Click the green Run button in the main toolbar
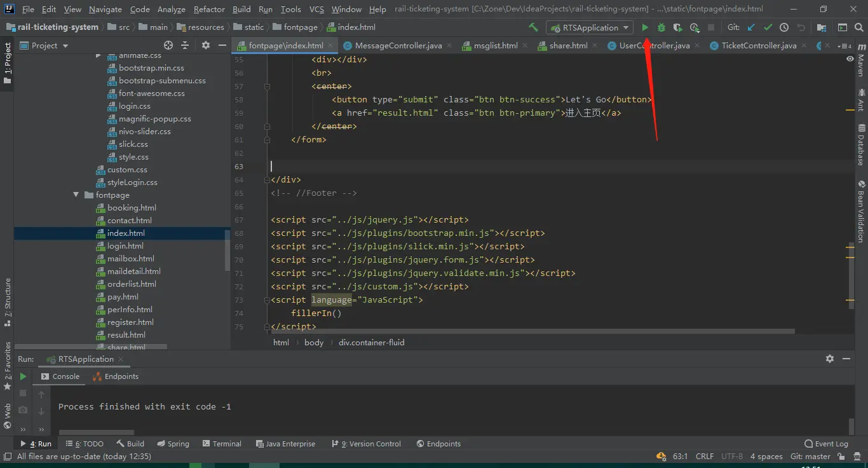 [x=645, y=27]
